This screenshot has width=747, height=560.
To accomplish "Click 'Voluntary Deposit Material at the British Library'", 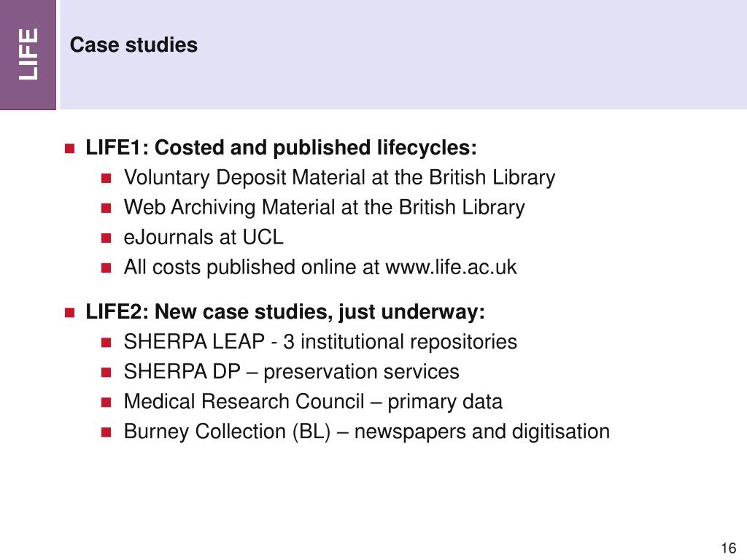I will 339,178.
